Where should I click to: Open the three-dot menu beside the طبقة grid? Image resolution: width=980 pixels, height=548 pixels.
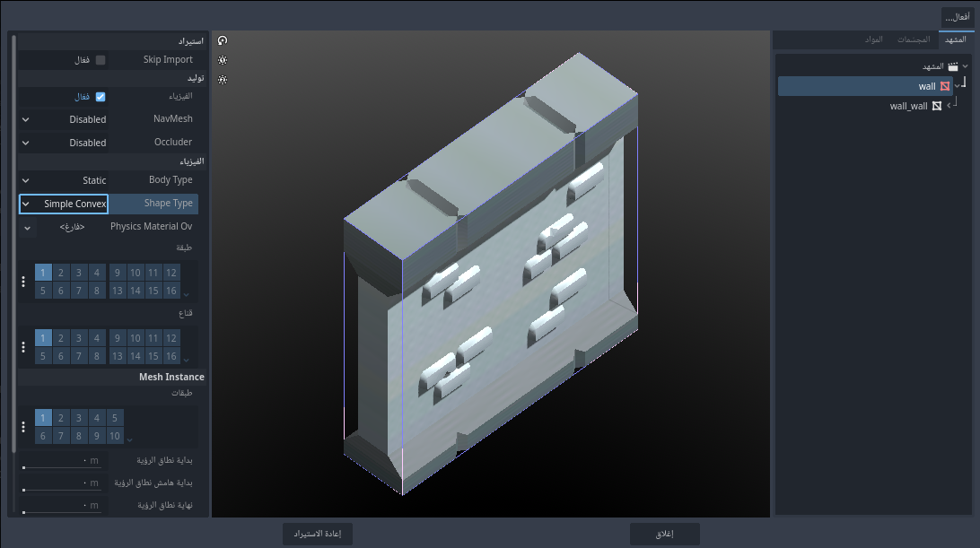tap(23, 282)
